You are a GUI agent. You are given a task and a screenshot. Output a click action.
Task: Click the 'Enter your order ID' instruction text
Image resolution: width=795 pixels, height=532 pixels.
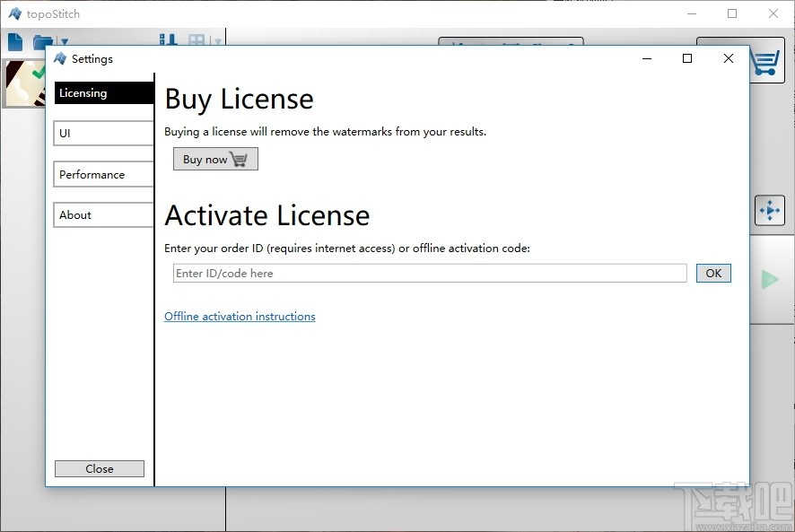pos(347,249)
